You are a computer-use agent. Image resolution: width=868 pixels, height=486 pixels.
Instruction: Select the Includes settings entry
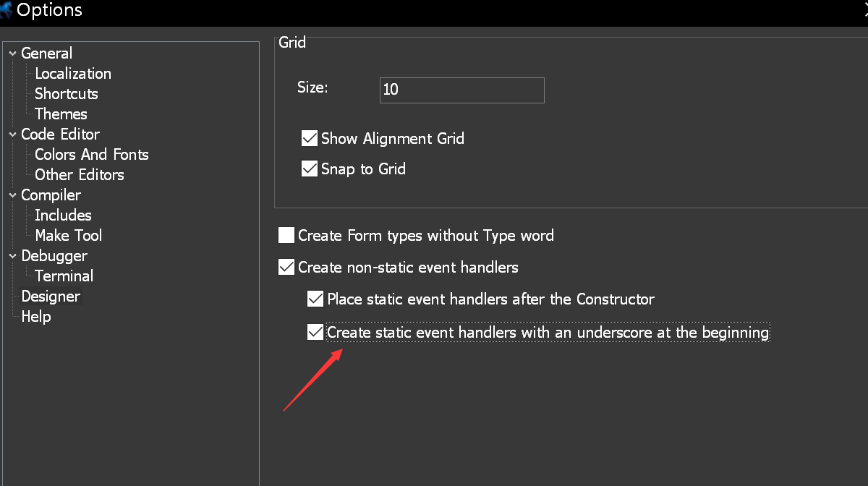click(x=63, y=215)
